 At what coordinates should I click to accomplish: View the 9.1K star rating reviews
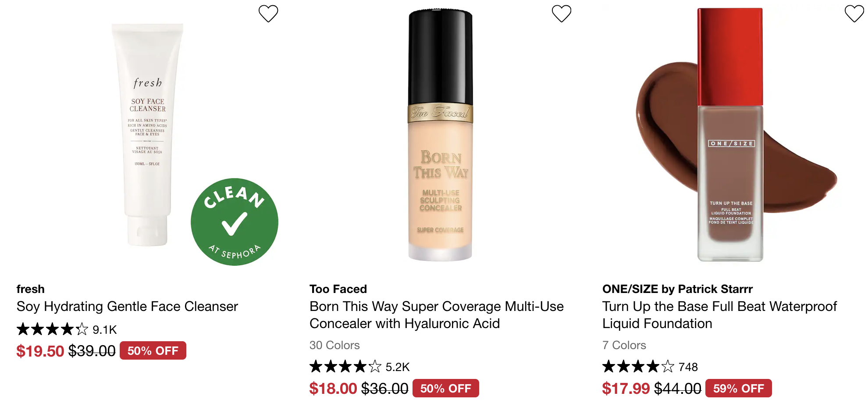(x=67, y=329)
